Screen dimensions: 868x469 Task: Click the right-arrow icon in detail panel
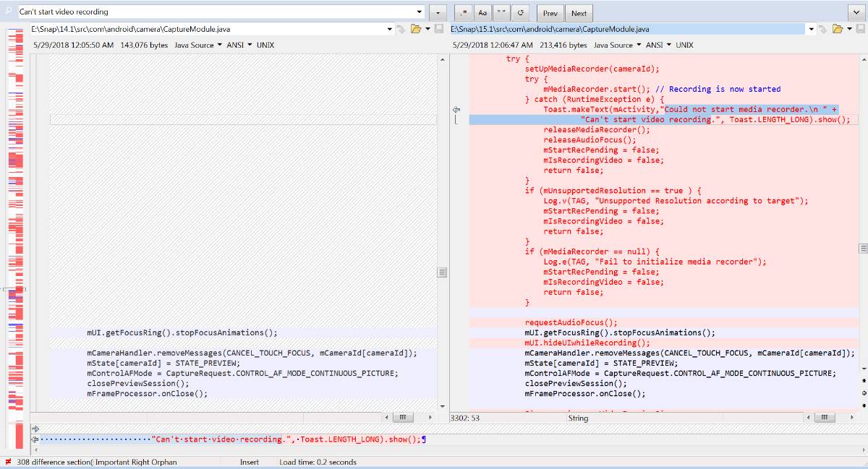click(35, 429)
